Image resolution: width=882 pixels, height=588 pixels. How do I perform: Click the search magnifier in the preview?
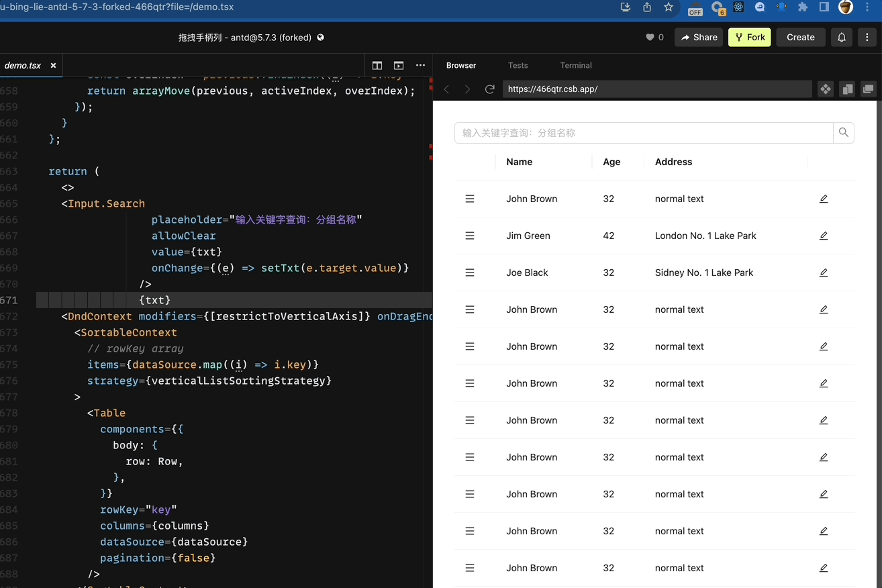(844, 132)
